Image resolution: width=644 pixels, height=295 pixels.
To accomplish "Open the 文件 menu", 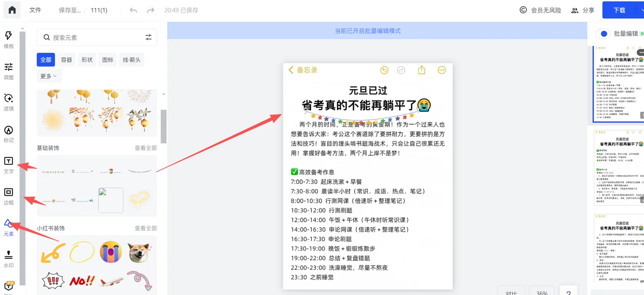I will [35, 10].
